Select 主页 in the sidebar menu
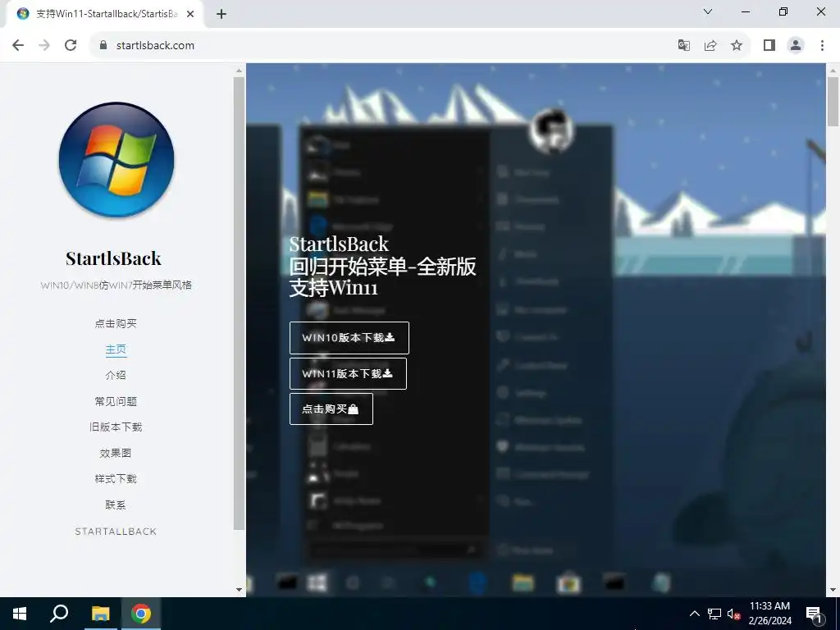The width and height of the screenshot is (840, 630). tap(116, 349)
